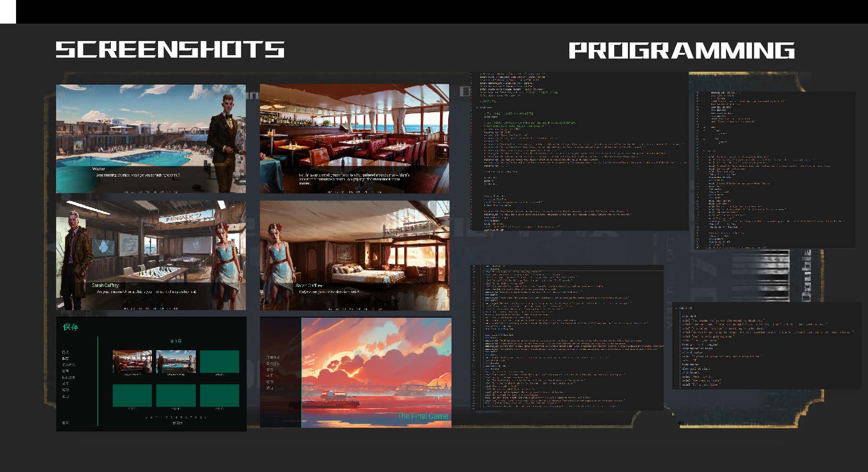Select the bottom-right empty green save slot
The height and width of the screenshot is (472, 868).
[x=219, y=395]
